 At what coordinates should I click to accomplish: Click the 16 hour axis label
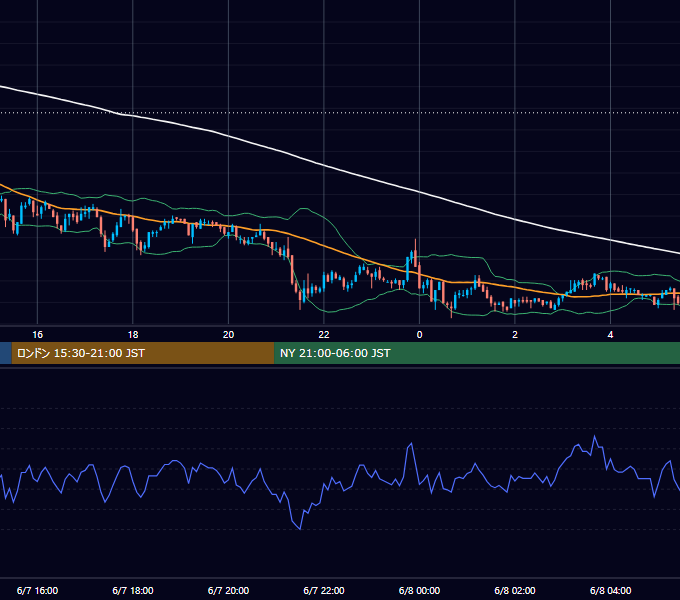38,335
